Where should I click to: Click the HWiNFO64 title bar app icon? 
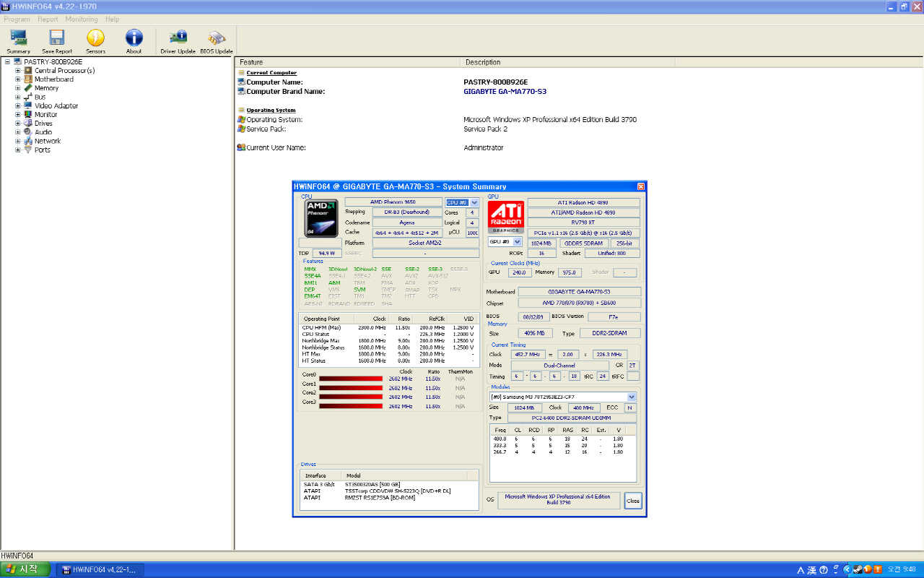(6, 6)
